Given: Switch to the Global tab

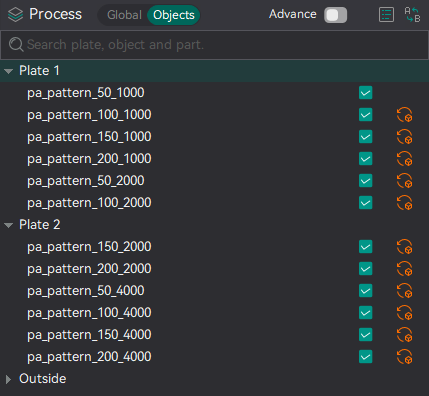Looking at the screenshot, I should coord(124,15).
